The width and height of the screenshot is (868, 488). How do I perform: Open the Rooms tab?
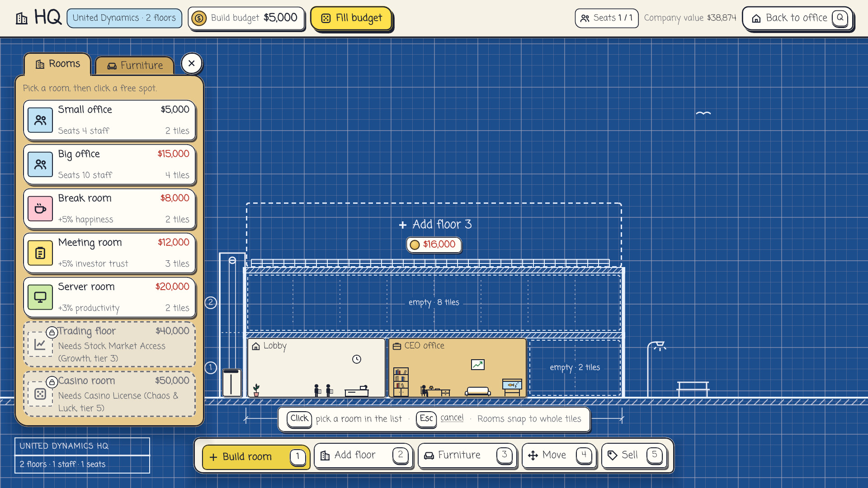[x=58, y=64]
